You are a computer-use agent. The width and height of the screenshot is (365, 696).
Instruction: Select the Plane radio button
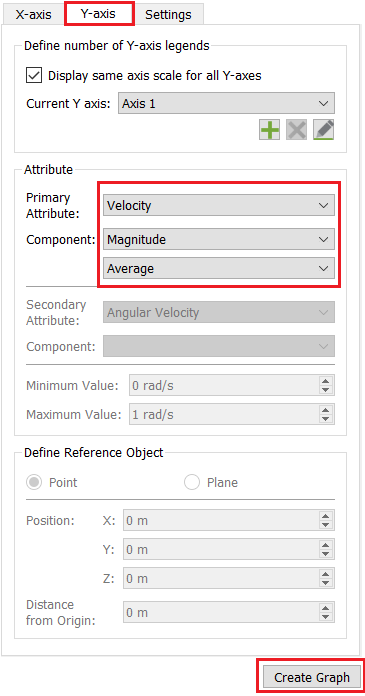pyautogui.click(x=192, y=482)
